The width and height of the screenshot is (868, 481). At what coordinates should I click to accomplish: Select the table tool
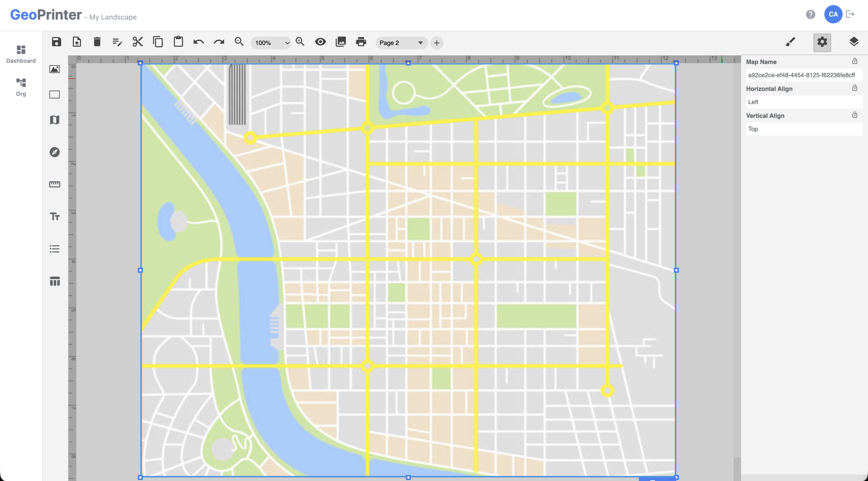[55, 281]
